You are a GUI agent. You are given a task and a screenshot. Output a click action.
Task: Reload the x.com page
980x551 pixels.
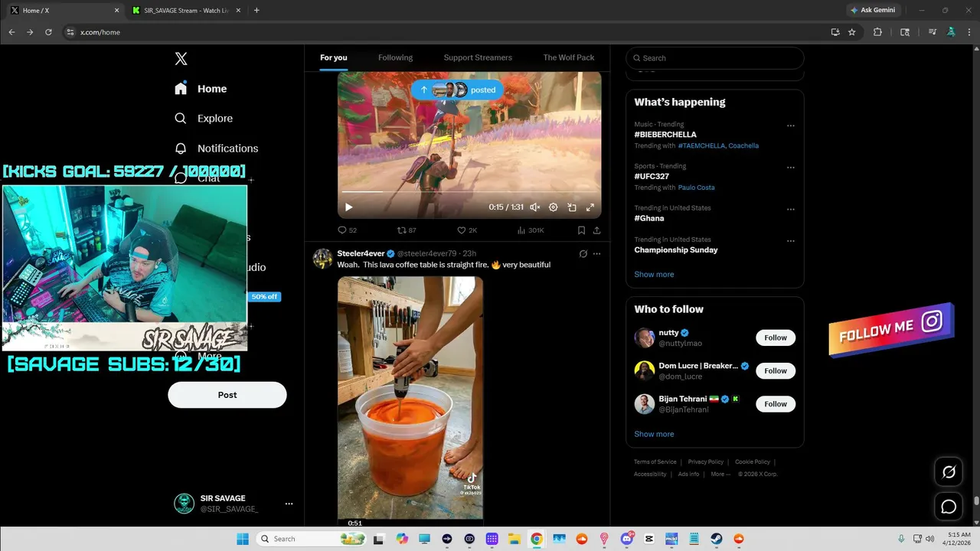click(48, 32)
